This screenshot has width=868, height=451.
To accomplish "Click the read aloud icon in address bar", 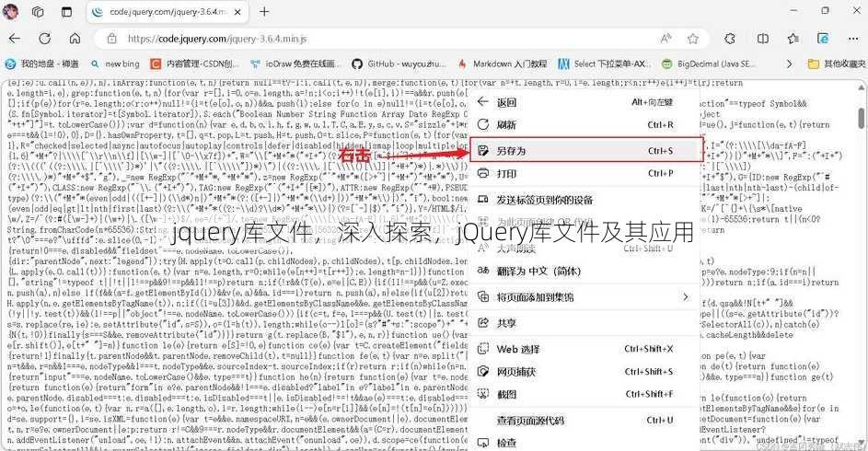I will pos(665,38).
